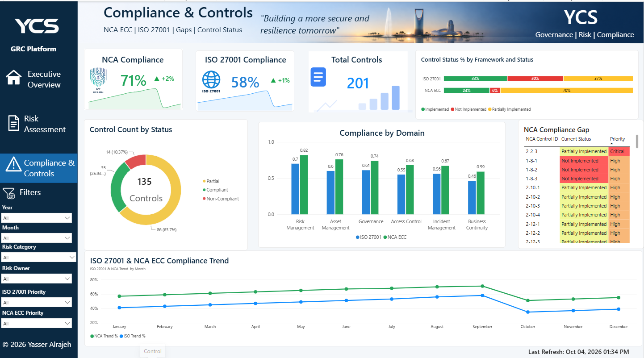Click the document icon beside Risk Assessment
644x358 pixels.
coord(14,123)
